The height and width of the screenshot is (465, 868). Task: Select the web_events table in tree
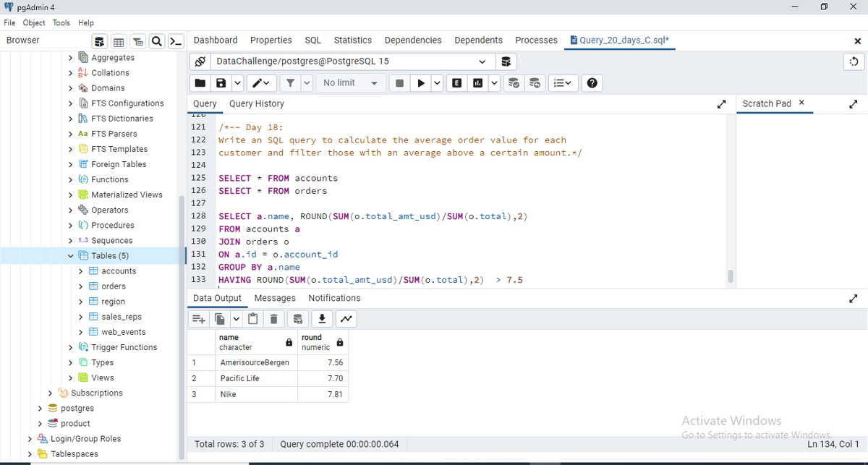124,332
